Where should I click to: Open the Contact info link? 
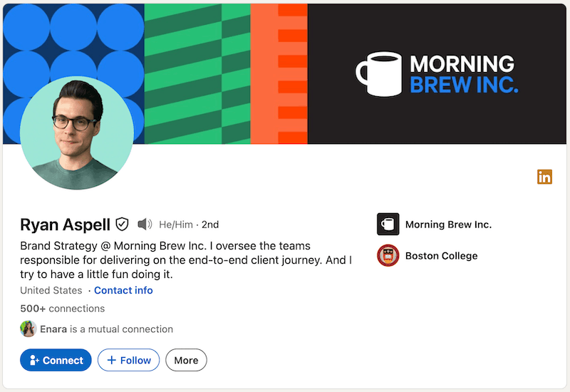pos(123,290)
